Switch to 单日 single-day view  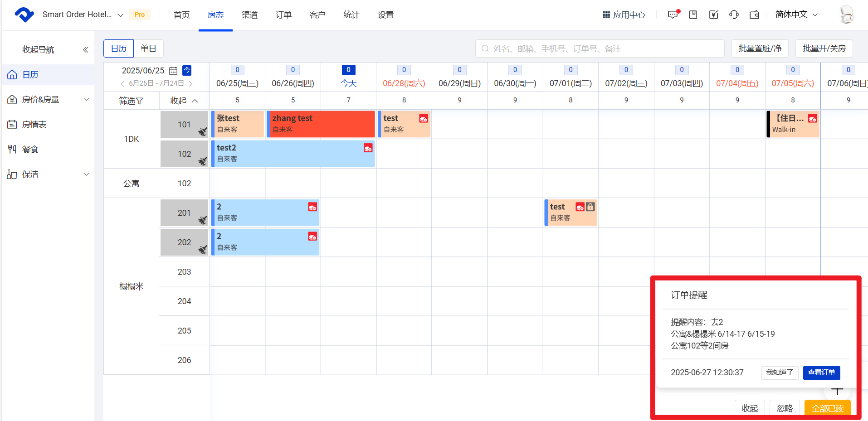pos(148,48)
